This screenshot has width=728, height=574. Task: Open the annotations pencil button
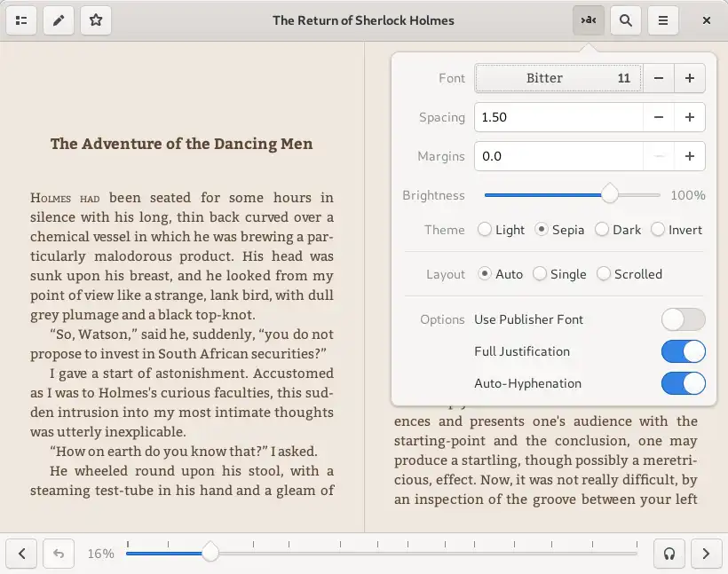point(59,20)
